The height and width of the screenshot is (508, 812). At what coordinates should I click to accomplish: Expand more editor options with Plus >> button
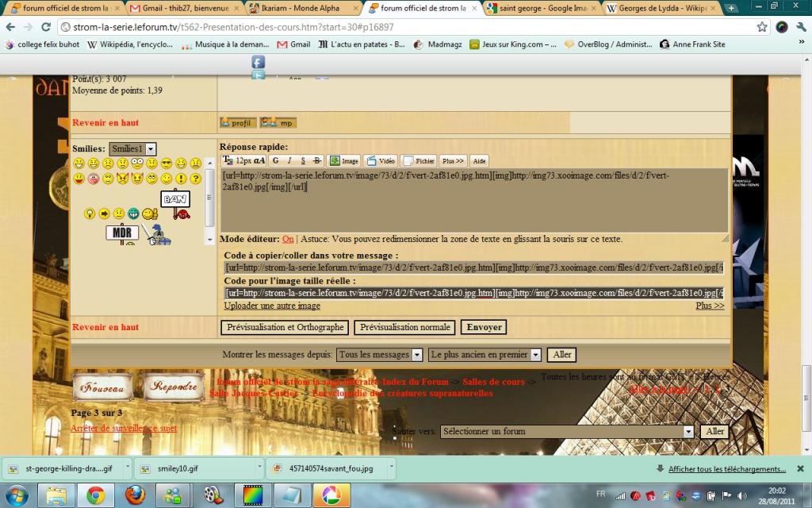click(453, 160)
